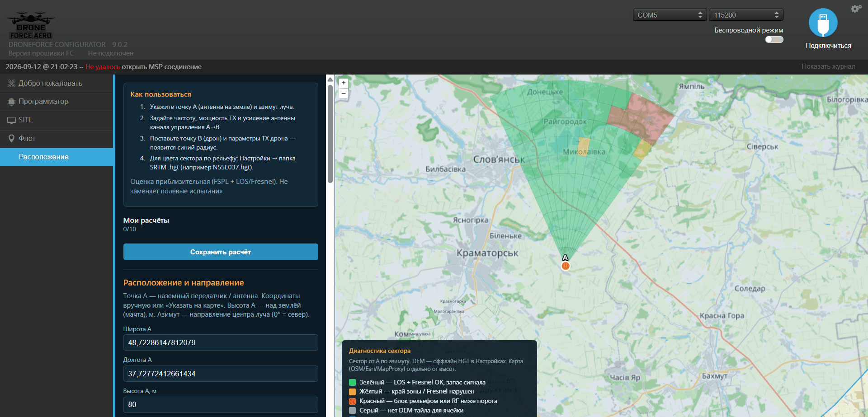Open the 115200 baud rate dropdown
Image resolution: width=868 pixels, height=417 pixels.
746,15
